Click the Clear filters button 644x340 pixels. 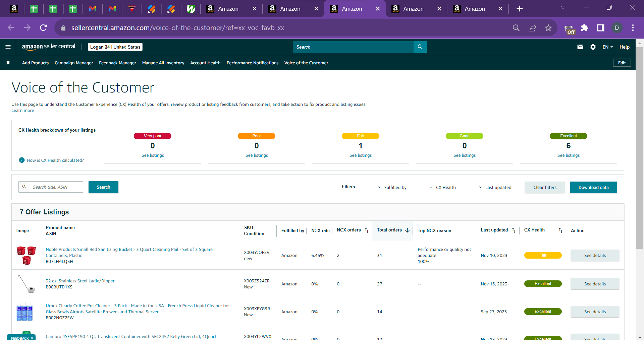pyautogui.click(x=545, y=187)
